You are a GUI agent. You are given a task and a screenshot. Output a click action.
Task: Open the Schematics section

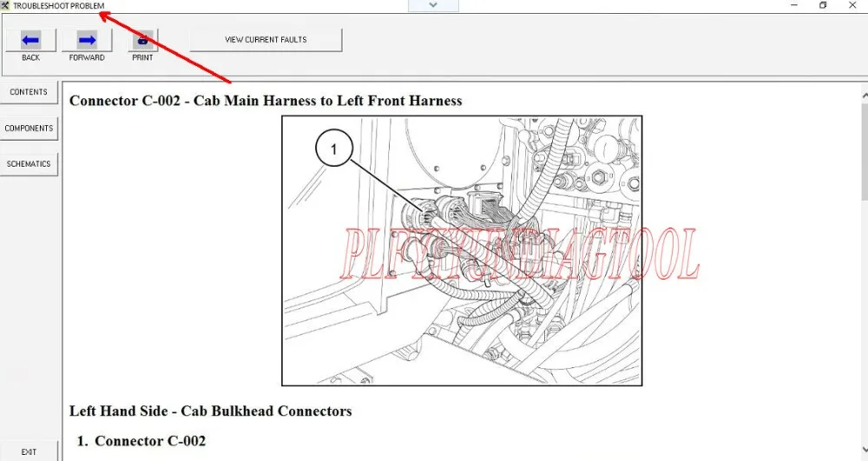click(29, 164)
